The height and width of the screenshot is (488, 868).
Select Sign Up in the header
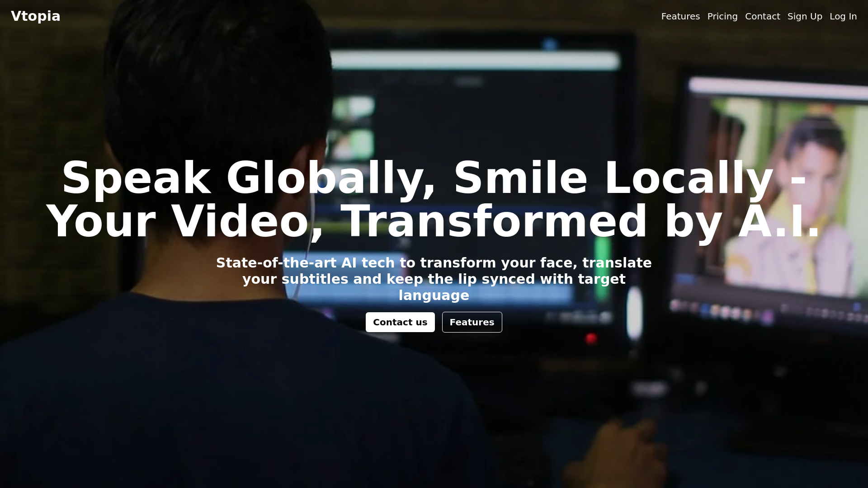[x=805, y=16]
